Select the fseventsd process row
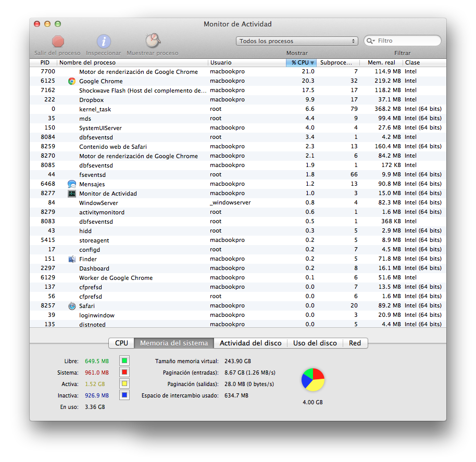Screen dimensions: 476x462 click(x=238, y=175)
